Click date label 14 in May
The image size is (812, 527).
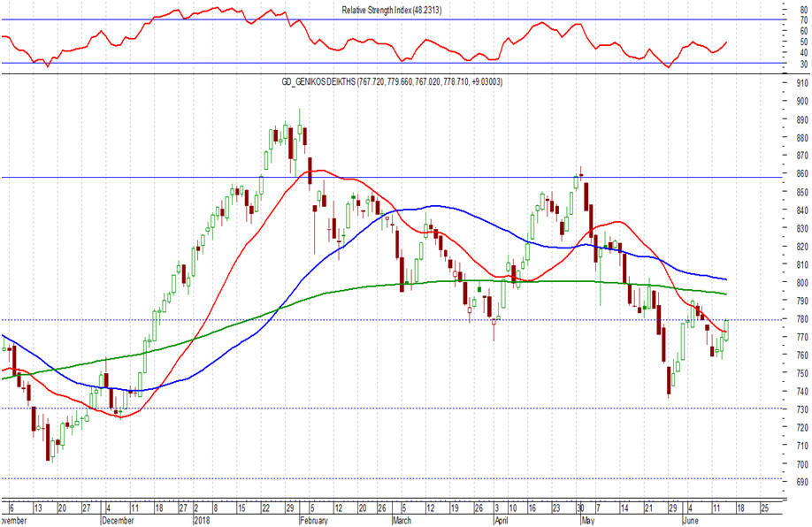pos(625,508)
